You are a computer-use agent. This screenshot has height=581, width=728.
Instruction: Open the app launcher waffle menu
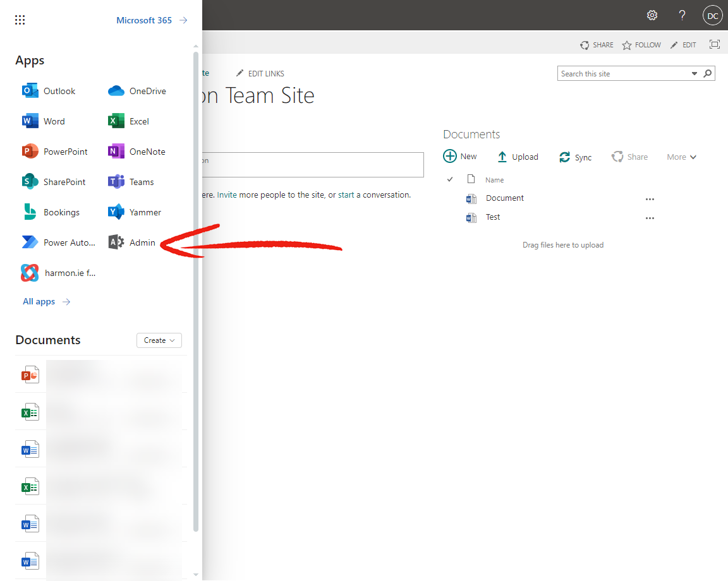coord(20,20)
